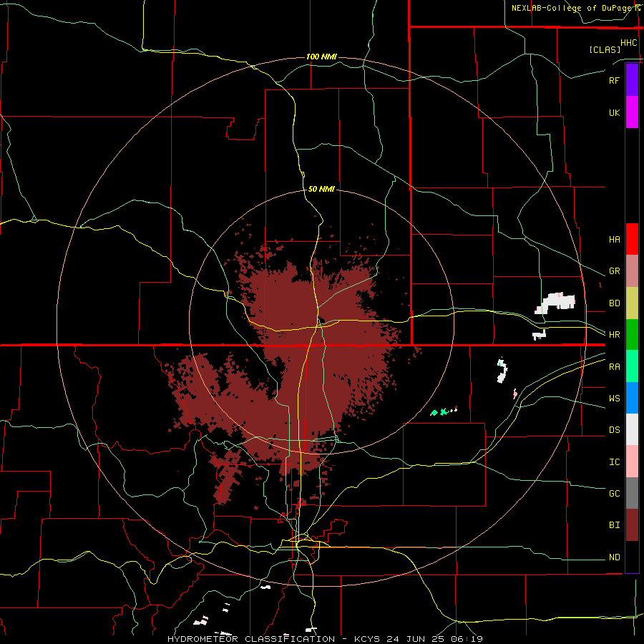Screen dimensions: 644x644
Task: Select the gray GC legend swatch
Action: [632, 493]
